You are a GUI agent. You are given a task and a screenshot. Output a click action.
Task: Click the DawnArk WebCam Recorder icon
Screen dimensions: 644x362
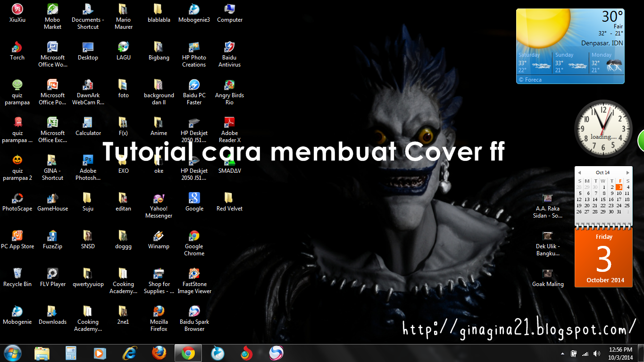(88, 92)
